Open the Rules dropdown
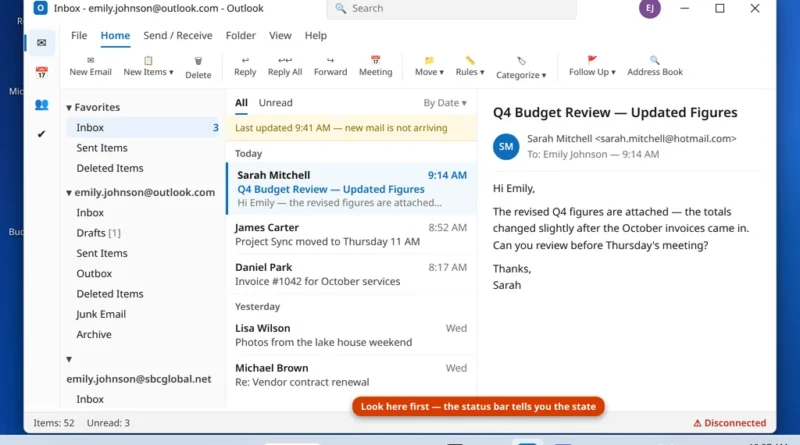 click(x=470, y=67)
